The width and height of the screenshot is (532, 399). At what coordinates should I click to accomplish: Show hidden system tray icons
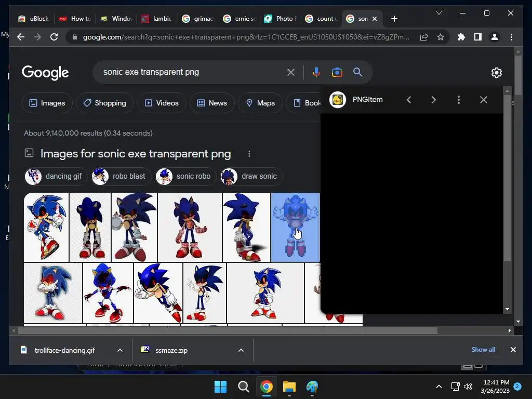(438, 387)
